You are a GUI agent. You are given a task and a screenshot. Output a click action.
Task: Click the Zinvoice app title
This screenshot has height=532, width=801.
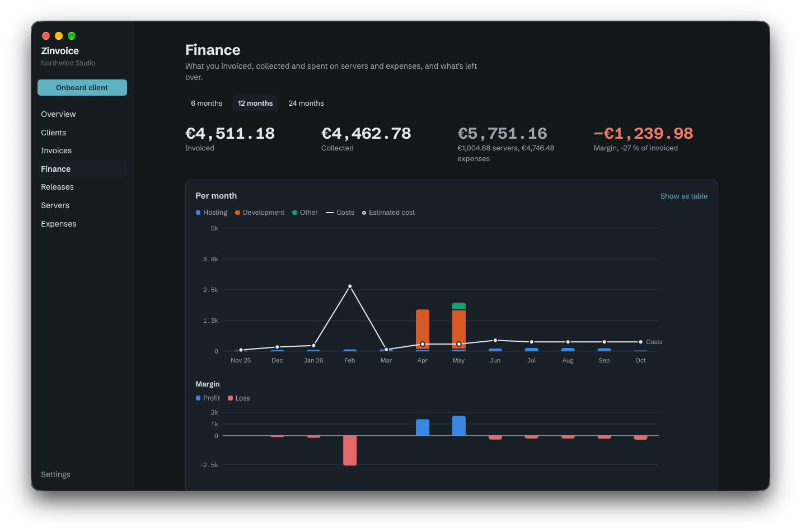[x=60, y=51]
